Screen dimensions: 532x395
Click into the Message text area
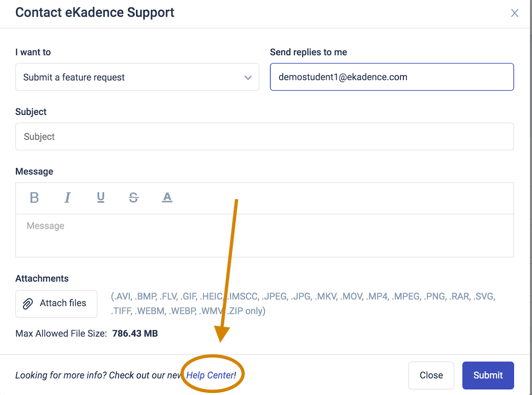pos(264,236)
